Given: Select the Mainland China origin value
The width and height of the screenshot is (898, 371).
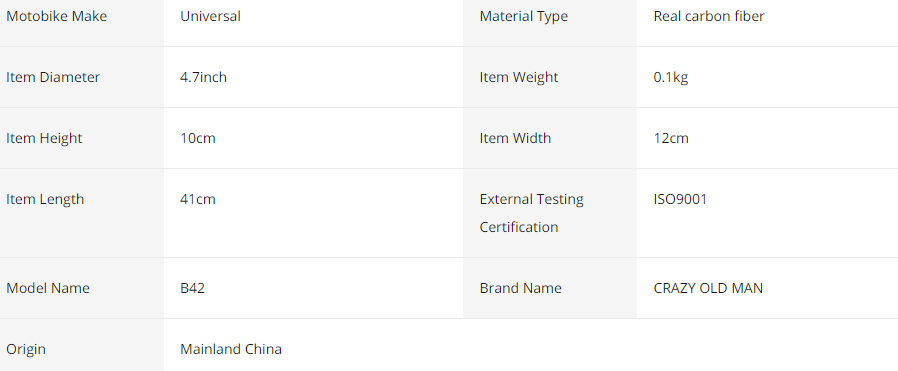Looking at the screenshot, I should tap(231, 349).
